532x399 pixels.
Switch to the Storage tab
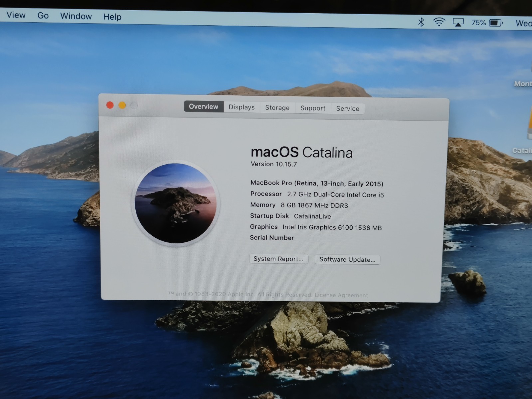click(x=277, y=108)
